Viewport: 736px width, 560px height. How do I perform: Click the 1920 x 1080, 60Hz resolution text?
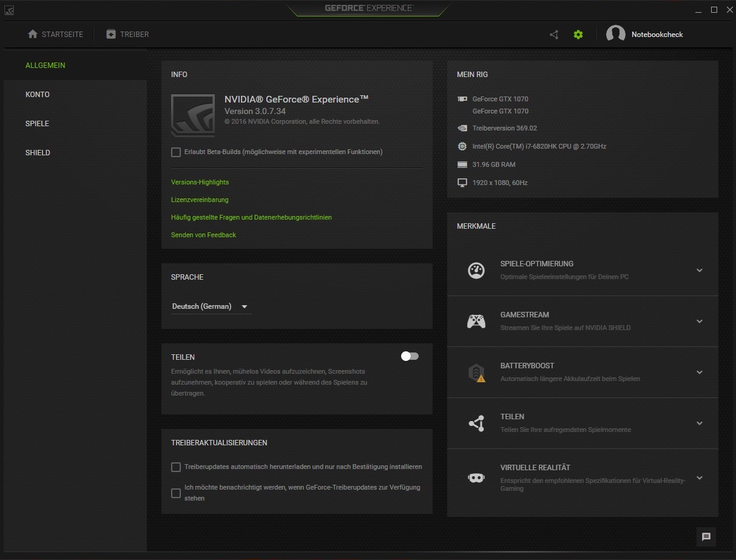pos(500,183)
